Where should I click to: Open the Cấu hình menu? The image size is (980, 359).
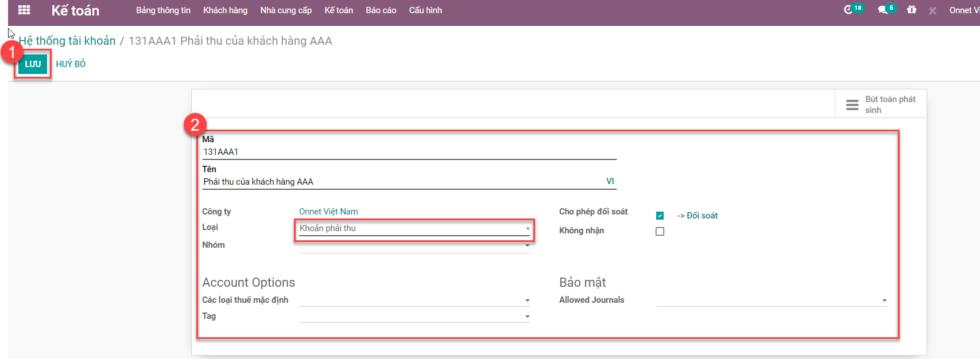[x=425, y=10]
